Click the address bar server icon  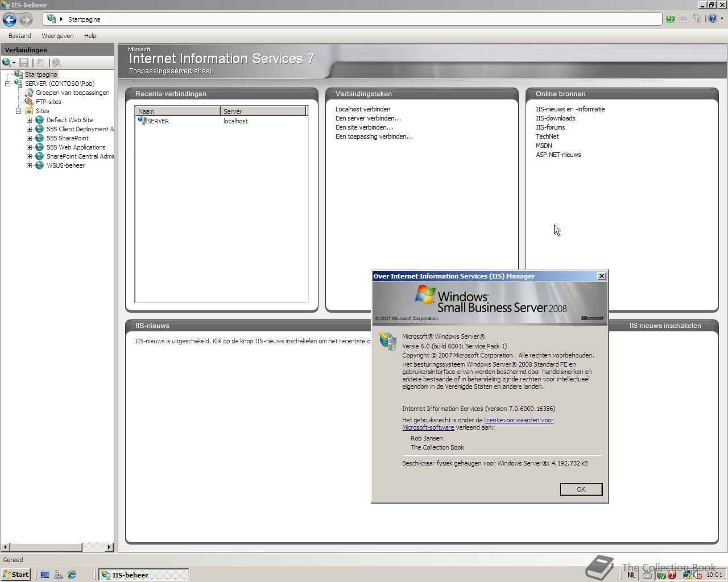51,19
